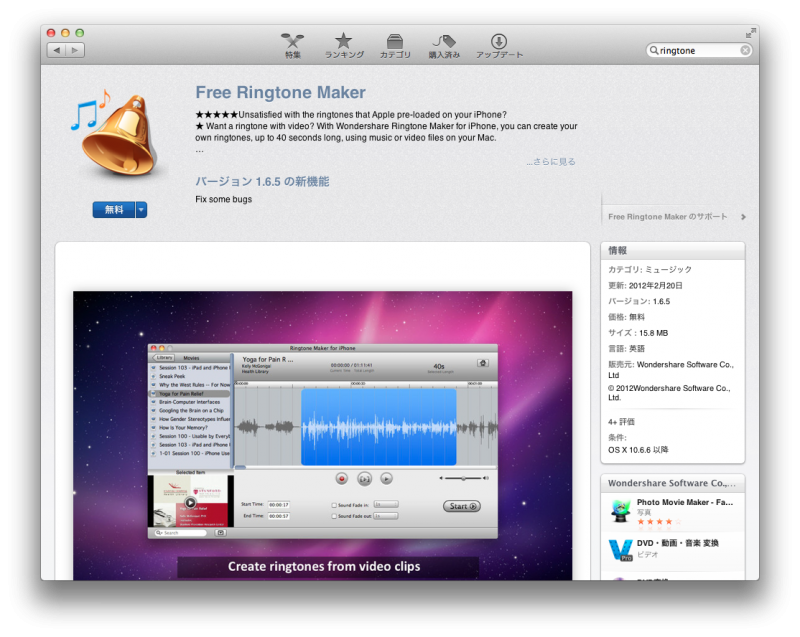
Task: Open Wondershare Software Co. developer header
Action: tap(671, 483)
